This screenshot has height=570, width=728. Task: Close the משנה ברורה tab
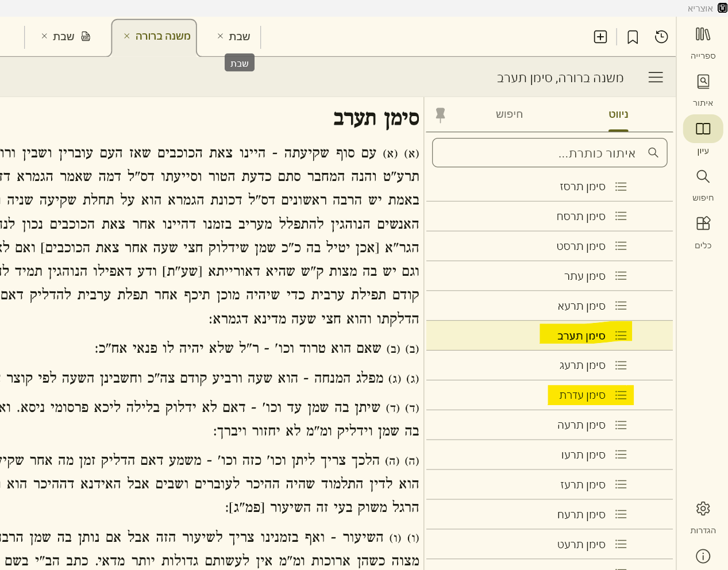tap(127, 36)
